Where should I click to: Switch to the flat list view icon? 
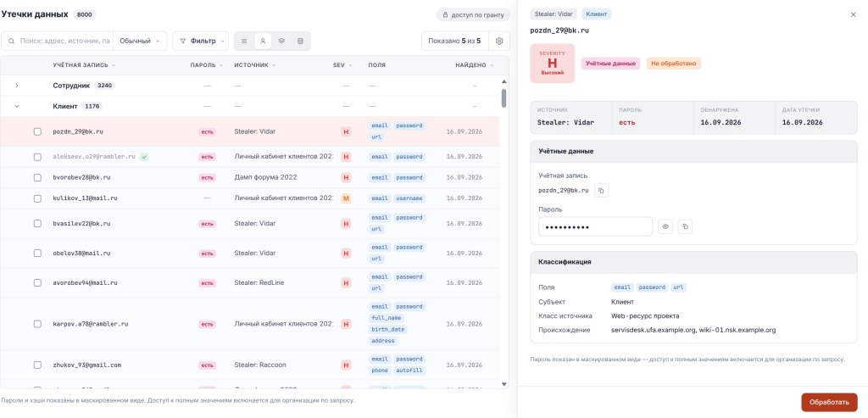[244, 41]
